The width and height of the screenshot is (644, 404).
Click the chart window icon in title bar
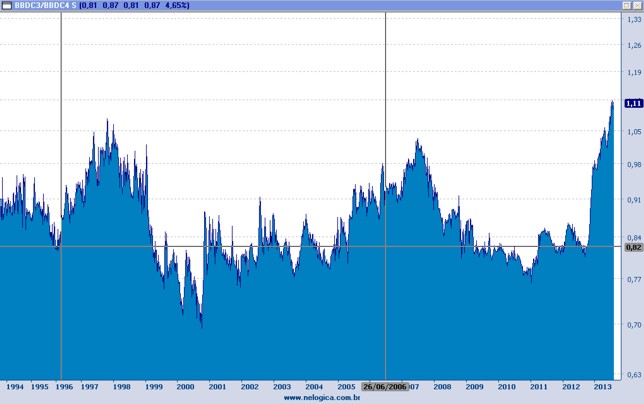(8, 5)
